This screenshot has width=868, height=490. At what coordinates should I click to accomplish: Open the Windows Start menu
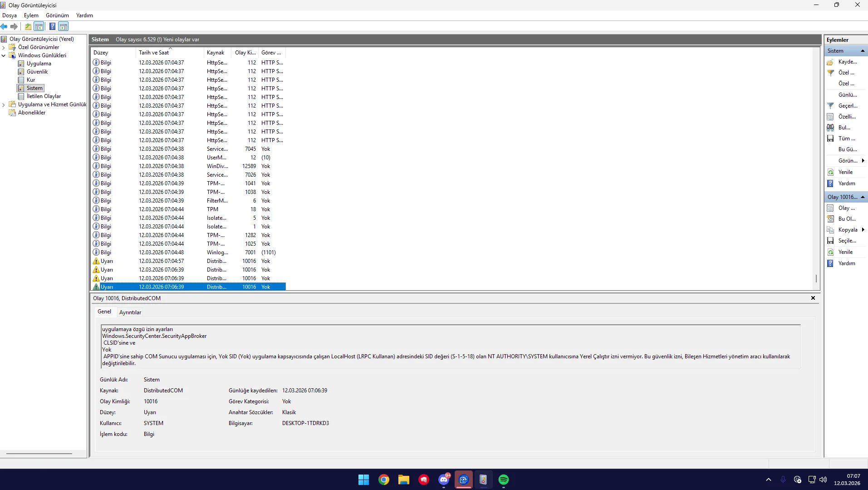click(x=363, y=480)
